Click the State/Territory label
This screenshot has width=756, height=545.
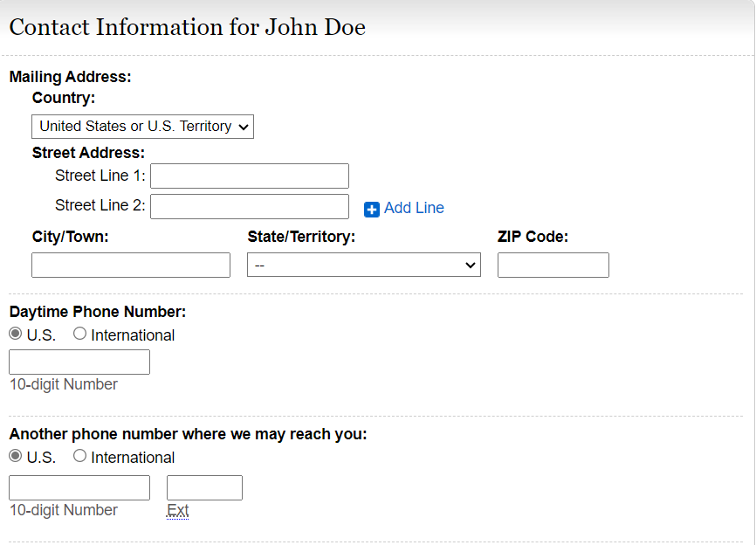click(301, 236)
